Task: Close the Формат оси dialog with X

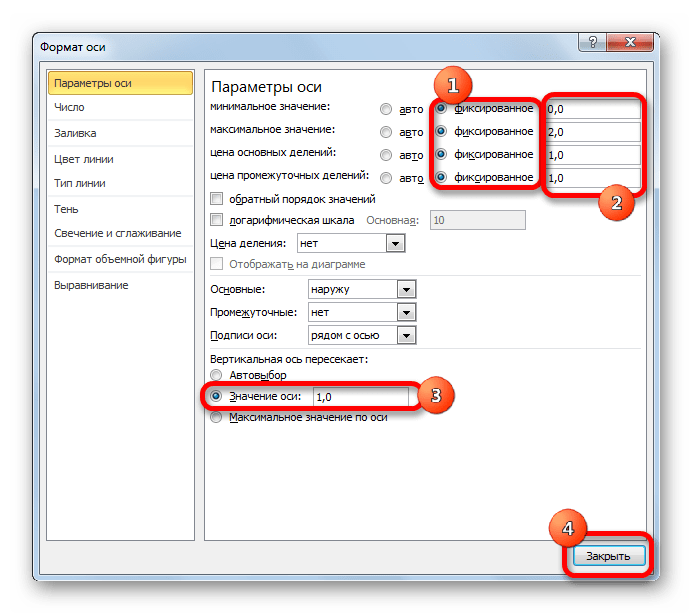Action: click(x=630, y=42)
